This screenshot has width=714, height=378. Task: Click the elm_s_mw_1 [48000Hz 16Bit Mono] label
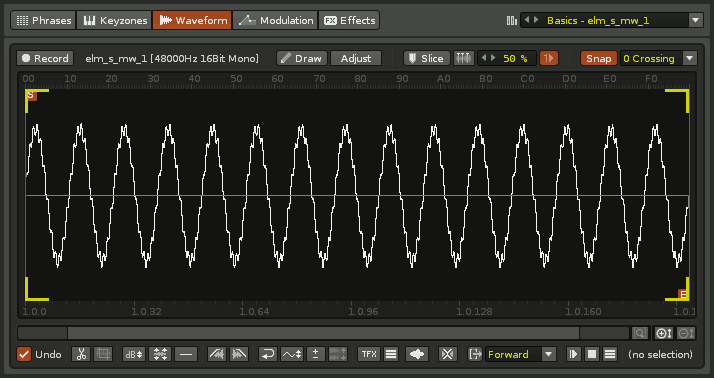tap(172, 58)
